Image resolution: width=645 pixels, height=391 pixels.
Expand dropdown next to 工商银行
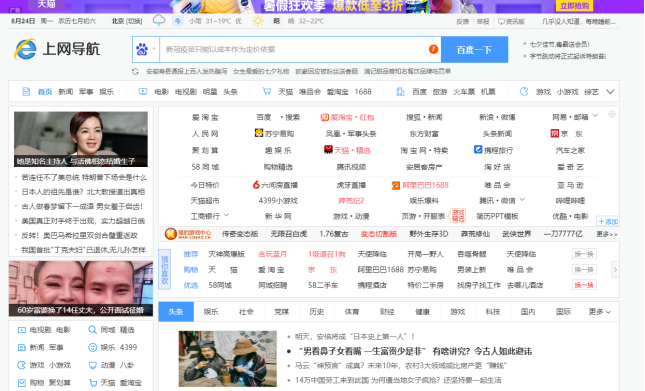tap(226, 215)
